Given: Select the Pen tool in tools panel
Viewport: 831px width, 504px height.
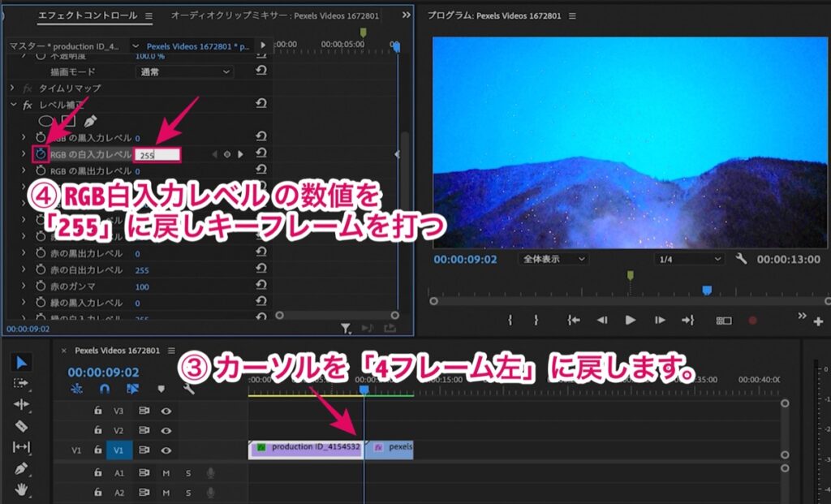Looking at the screenshot, I should 21,468.
